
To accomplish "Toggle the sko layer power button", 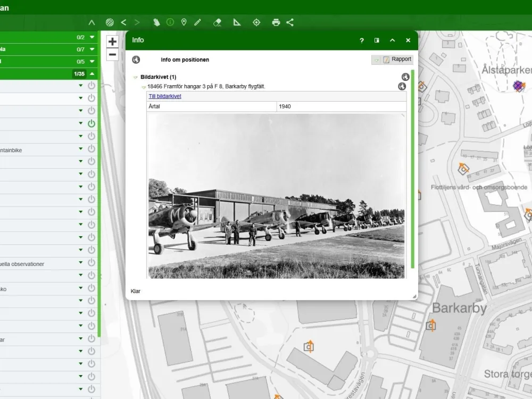I will coord(92,288).
